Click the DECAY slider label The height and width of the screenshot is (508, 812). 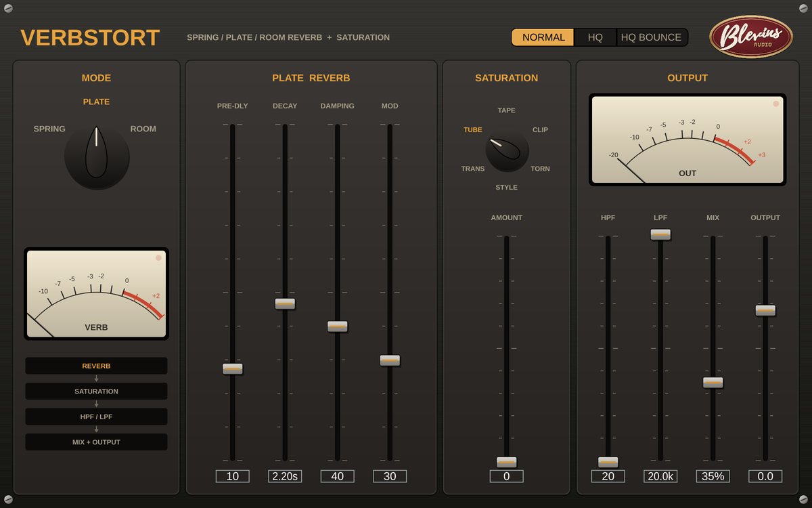click(285, 106)
